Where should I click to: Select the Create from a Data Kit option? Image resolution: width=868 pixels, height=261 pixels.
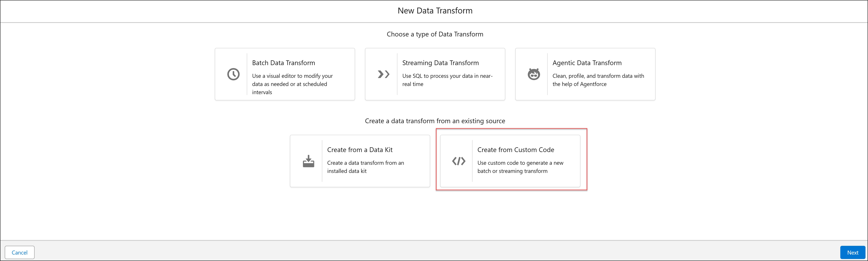click(x=360, y=161)
